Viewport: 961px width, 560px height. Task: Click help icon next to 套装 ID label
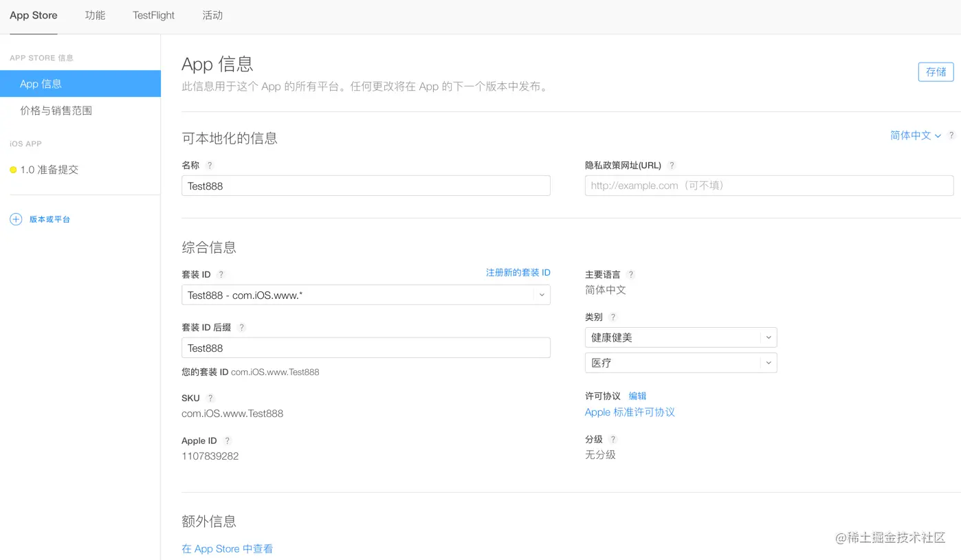click(221, 275)
